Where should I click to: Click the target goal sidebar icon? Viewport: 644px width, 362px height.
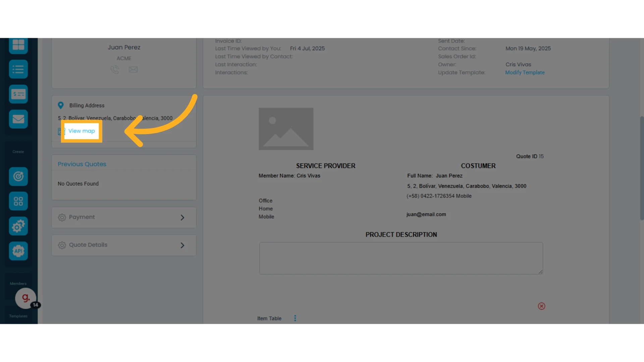(x=18, y=176)
